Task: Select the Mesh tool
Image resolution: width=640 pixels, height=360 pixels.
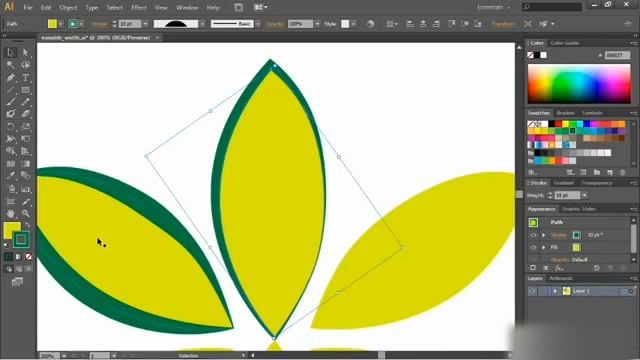Action: [11, 164]
